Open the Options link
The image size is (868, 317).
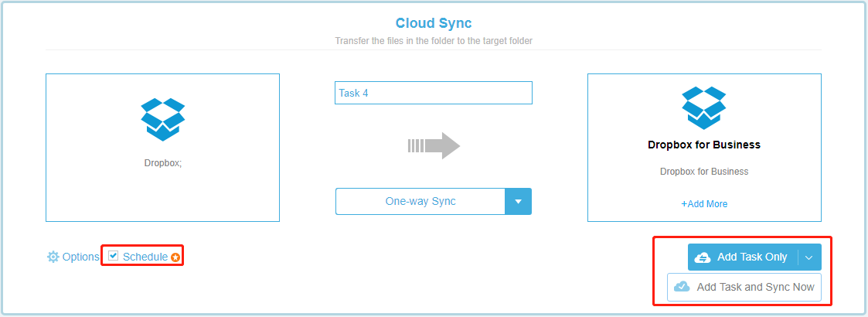(81, 257)
